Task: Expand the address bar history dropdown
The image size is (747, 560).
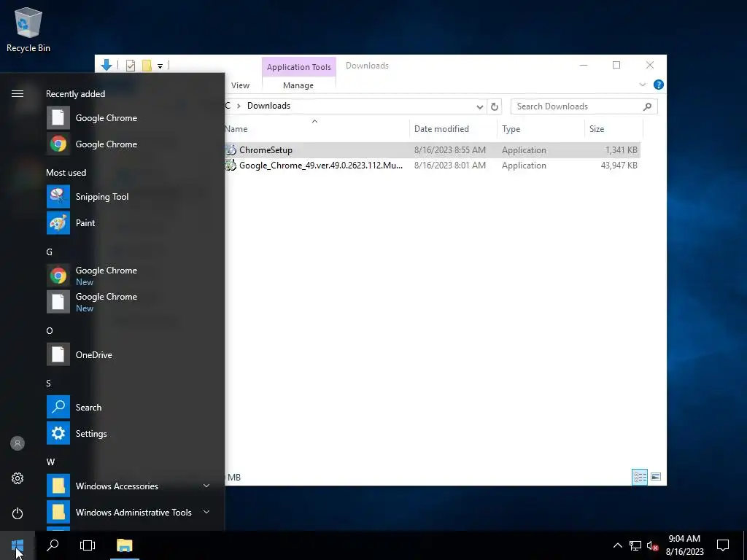Action: click(480, 106)
